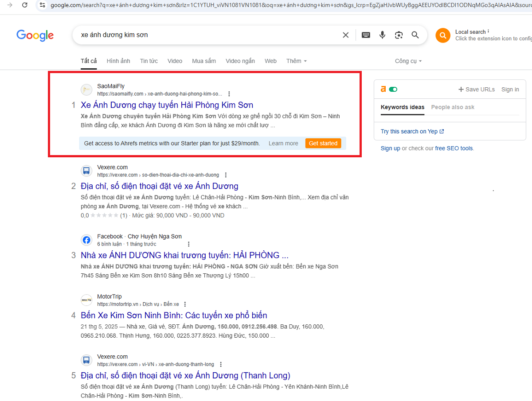532x401 pixels.
Task: Open more options for MotorTrip result
Action: tap(185, 304)
